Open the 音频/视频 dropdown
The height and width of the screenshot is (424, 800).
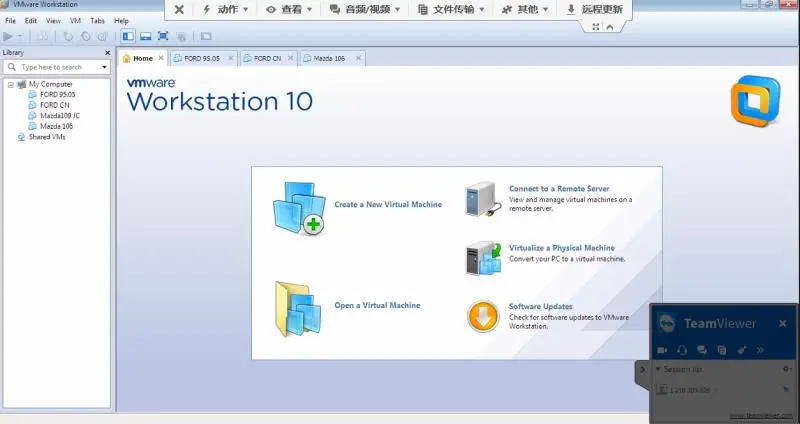365,9
